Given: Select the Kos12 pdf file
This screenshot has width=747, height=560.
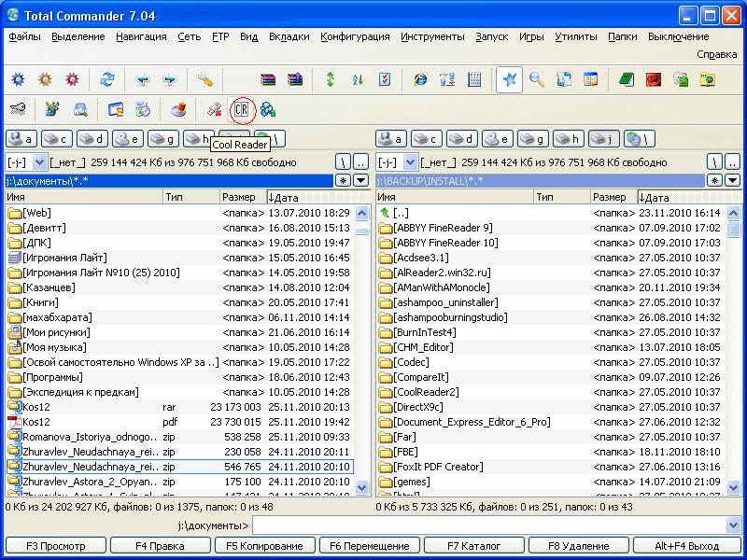Looking at the screenshot, I should click(179, 422).
